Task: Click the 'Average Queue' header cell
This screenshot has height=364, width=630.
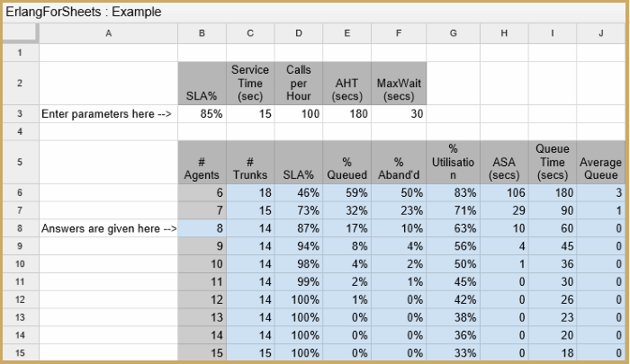Action: coord(600,162)
